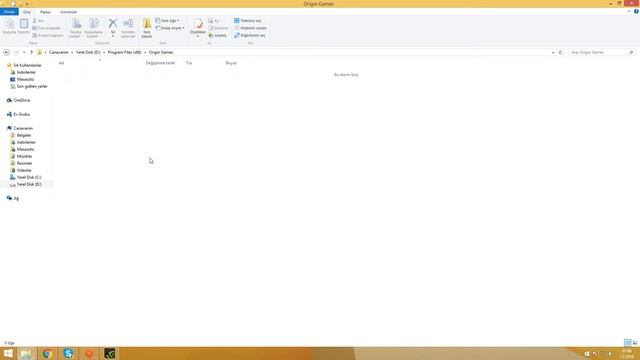Viewport: 640px width, 360px height.
Task: Sort by the Değiştirme tarihi column header
Action: (x=160, y=63)
